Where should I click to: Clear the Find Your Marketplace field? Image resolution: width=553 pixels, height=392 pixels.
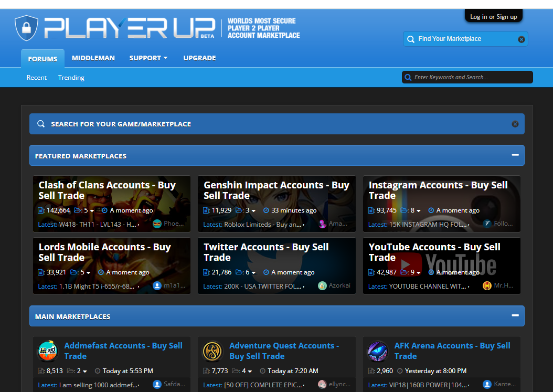[522, 39]
